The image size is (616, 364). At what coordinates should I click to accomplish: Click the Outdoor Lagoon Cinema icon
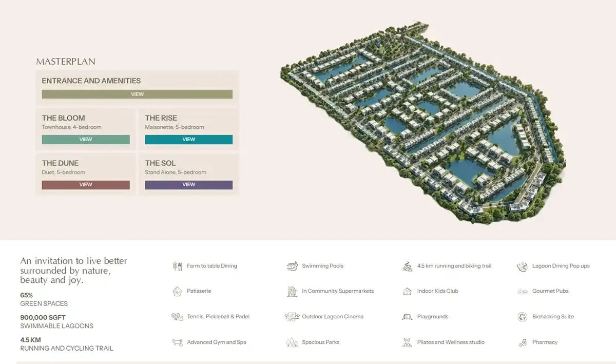(x=292, y=317)
